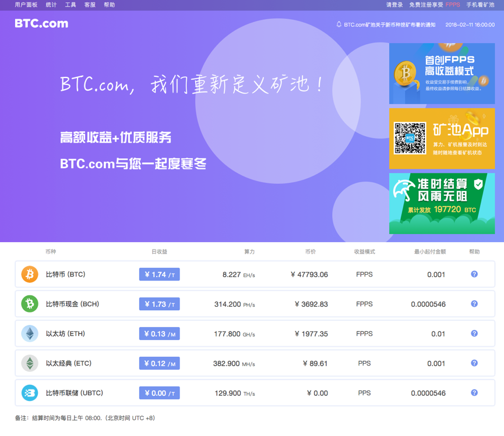Click the BTC.com logo
The height and width of the screenshot is (436, 504).
coord(41,23)
